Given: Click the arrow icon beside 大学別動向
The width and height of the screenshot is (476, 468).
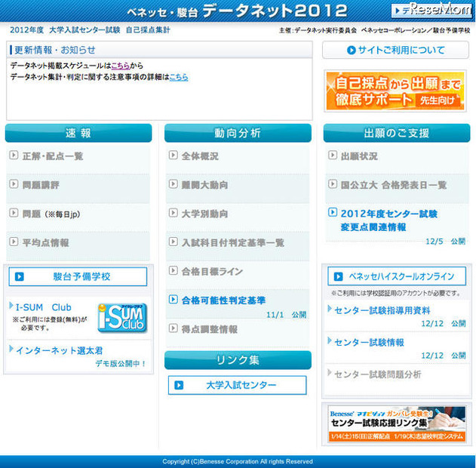Looking at the screenshot, I should click(x=173, y=213).
